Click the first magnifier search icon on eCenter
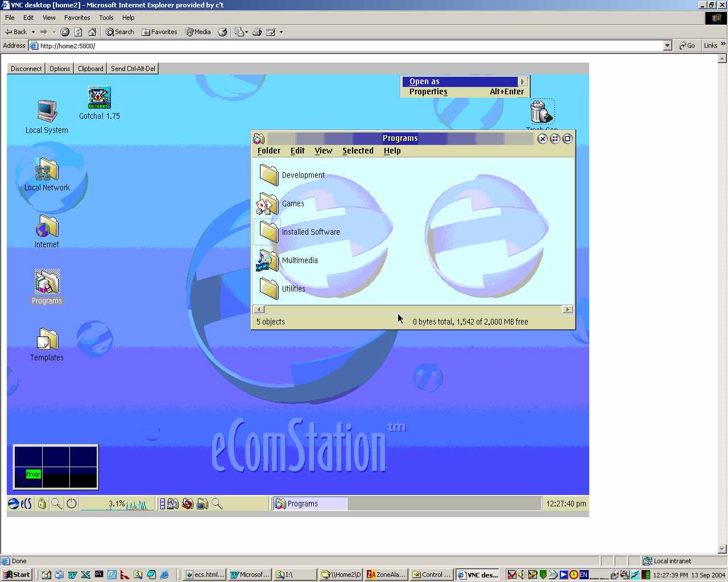The width and height of the screenshot is (728, 582). pos(56,504)
